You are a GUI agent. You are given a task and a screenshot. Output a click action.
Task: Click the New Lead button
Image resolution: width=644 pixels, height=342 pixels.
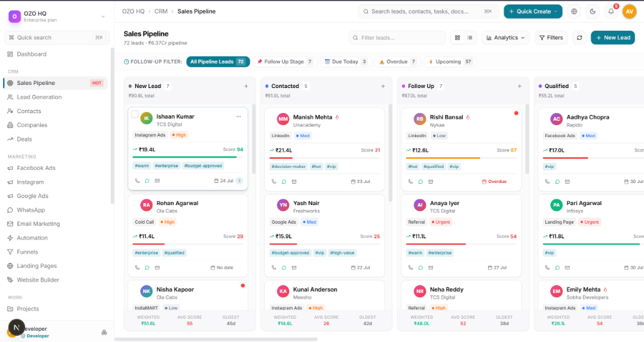click(x=613, y=38)
